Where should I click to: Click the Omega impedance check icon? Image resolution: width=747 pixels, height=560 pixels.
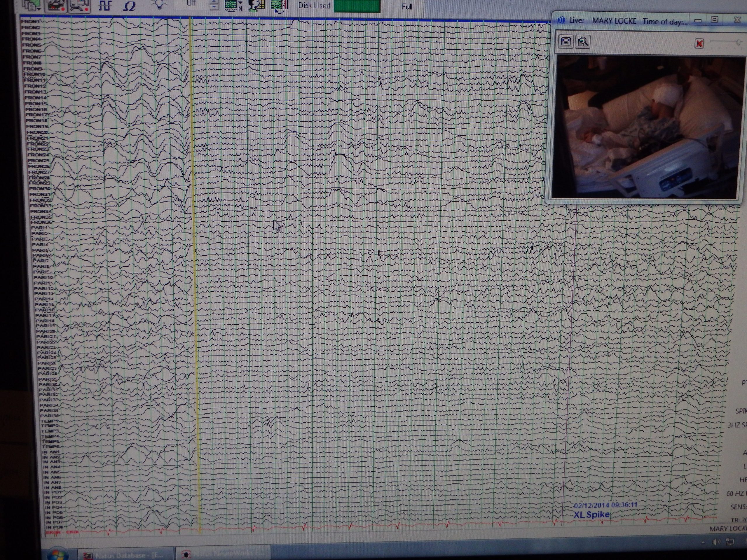click(x=129, y=6)
